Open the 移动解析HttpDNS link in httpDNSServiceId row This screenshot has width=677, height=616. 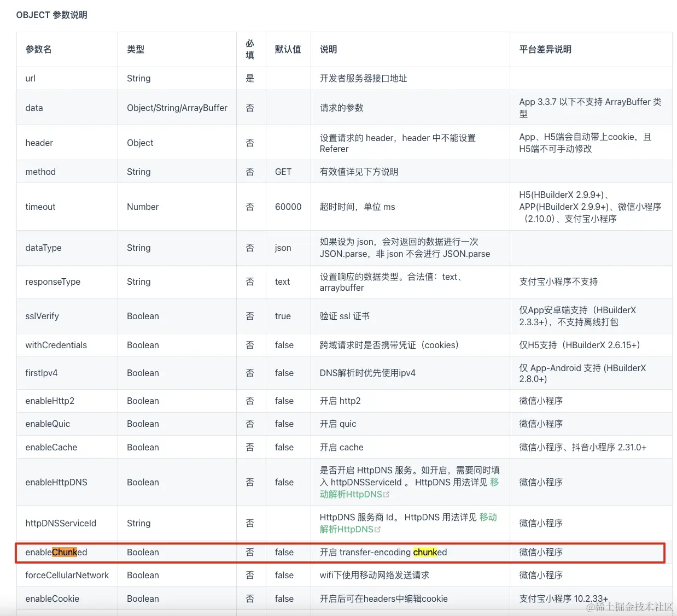347,529
